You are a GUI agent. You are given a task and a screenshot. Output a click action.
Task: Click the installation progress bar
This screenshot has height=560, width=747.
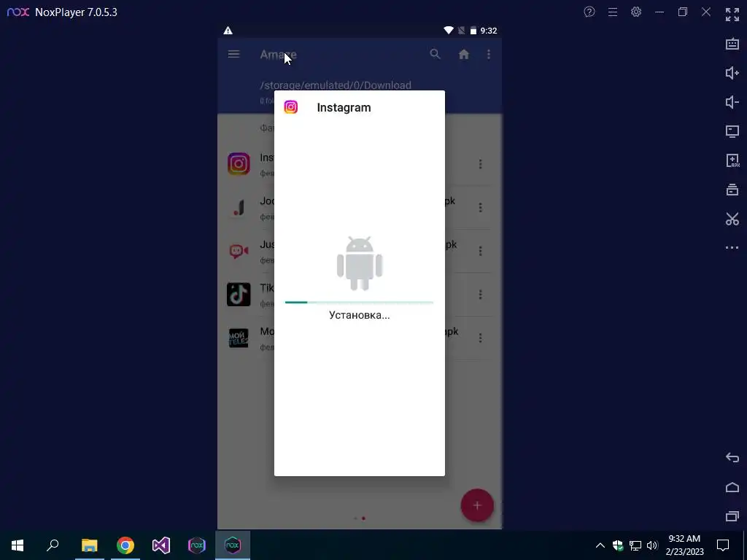tap(359, 303)
